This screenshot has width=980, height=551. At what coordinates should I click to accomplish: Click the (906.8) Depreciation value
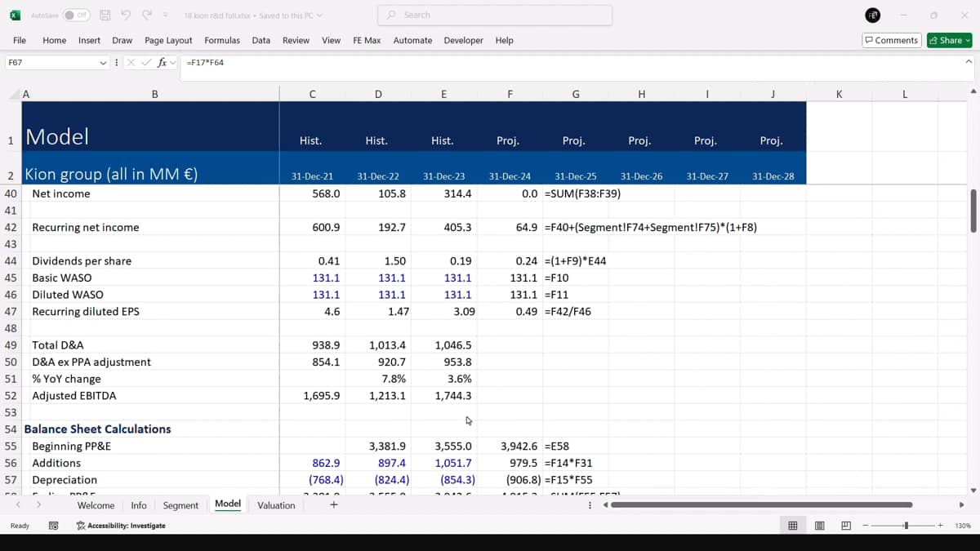coord(510,480)
